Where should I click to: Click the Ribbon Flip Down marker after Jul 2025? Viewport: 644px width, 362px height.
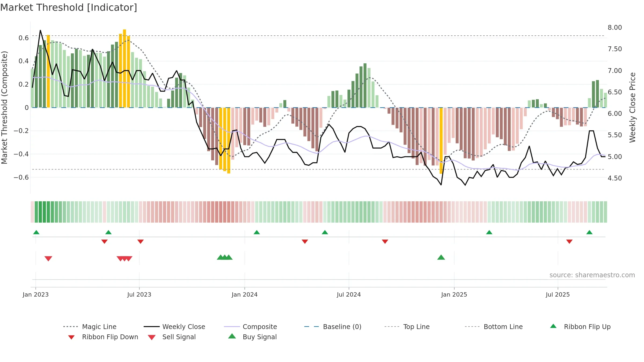[x=569, y=242]
